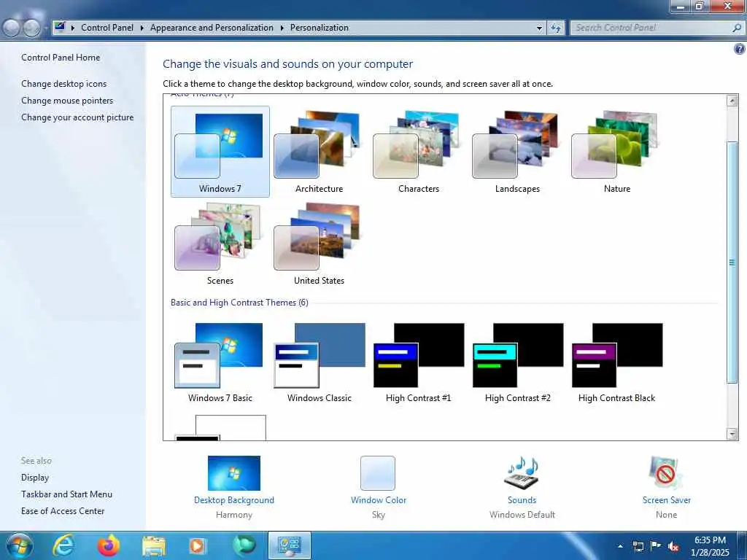Expand the arrow after Appearance and Personalization

coord(282,28)
